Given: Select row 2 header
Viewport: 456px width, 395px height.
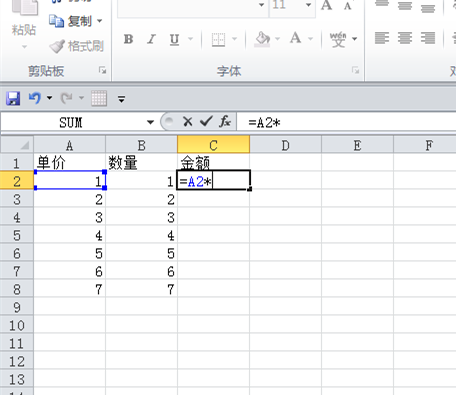Looking at the screenshot, I should click(17, 181).
